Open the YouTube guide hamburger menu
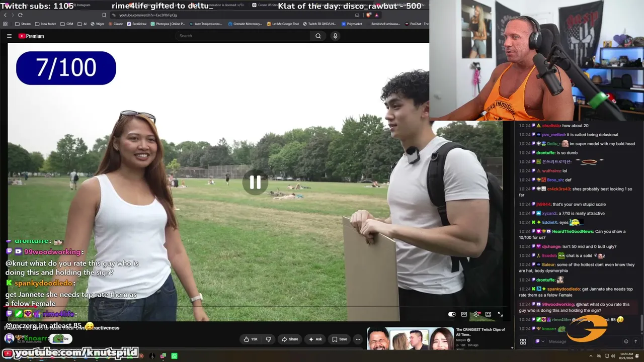 [9, 36]
